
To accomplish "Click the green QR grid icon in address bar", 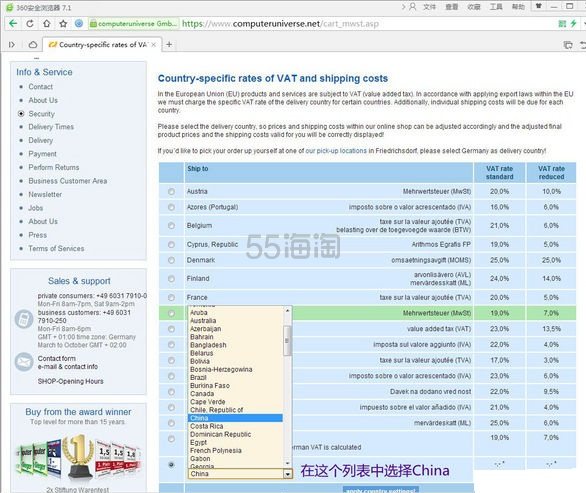I will click(x=562, y=24).
